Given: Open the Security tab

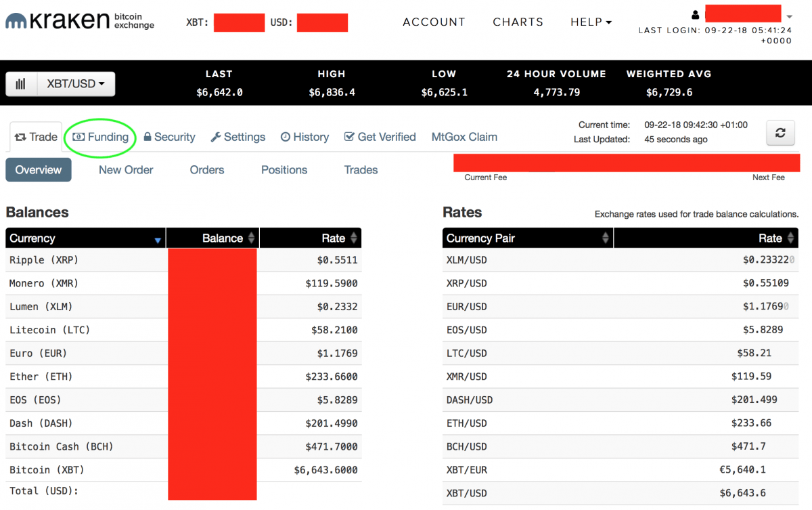Looking at the screenshot, I should (x=169, y=137).
